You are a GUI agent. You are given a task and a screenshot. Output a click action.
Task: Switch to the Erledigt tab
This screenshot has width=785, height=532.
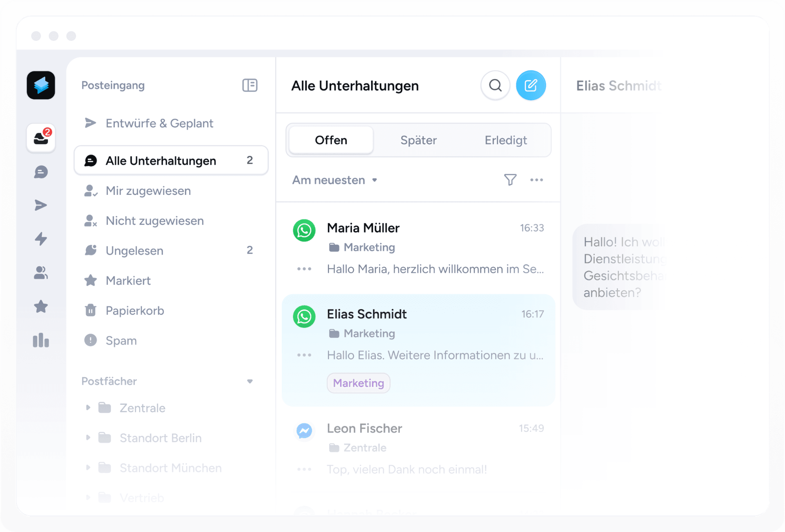point(506,140)
